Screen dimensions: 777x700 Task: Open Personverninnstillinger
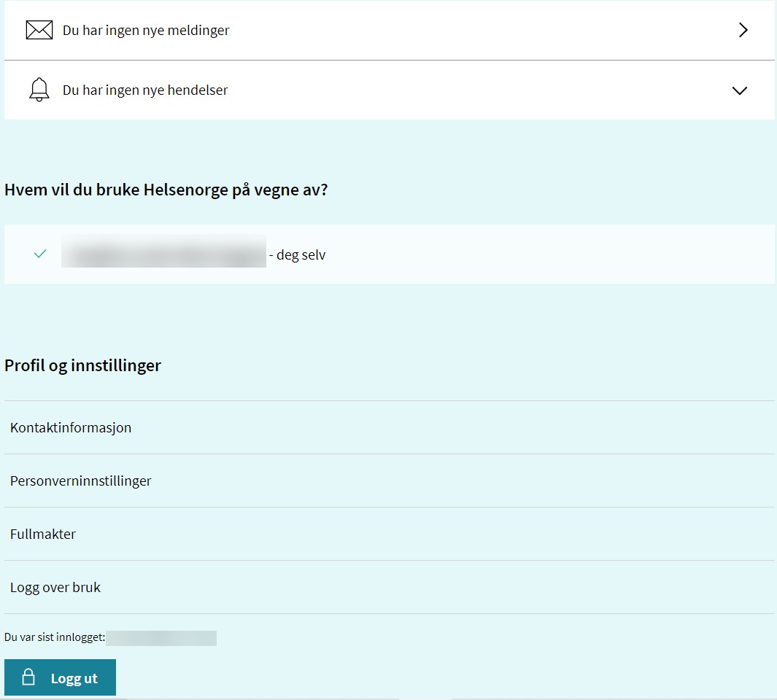coord(81,481)
